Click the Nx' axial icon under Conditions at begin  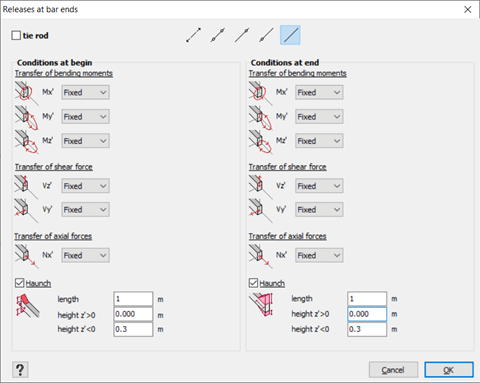coord(26,256)
